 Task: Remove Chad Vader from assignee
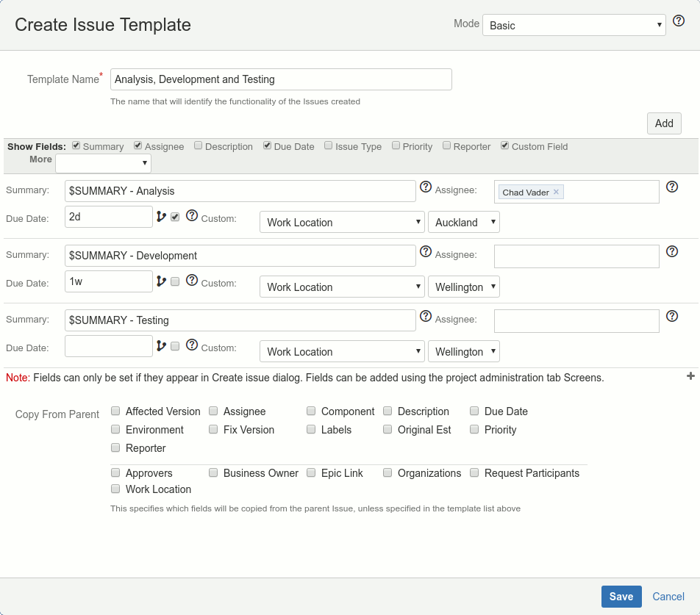(x=556, y=192)
